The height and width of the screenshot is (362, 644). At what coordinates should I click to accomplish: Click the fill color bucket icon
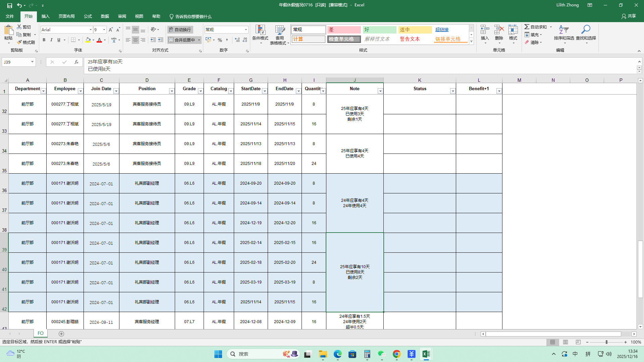pos(88,40)
